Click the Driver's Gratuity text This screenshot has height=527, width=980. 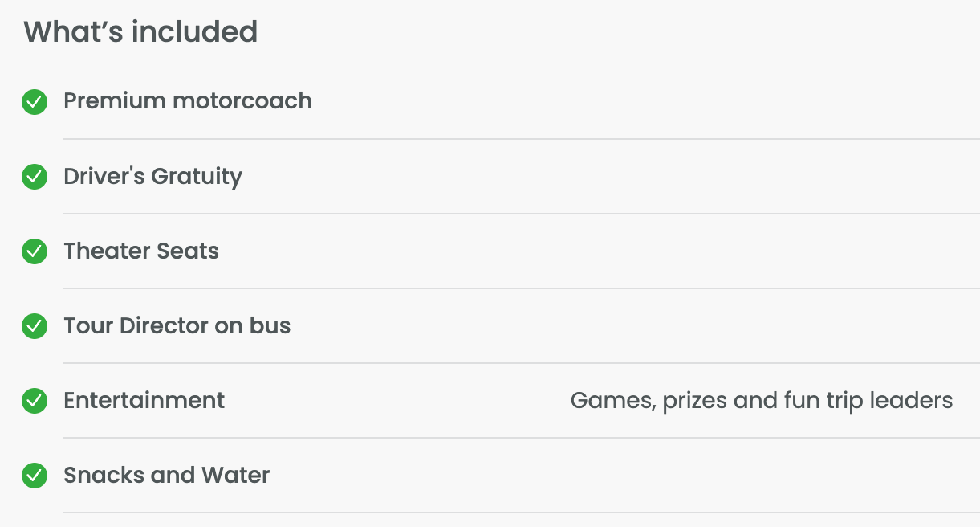click(152, 176)
